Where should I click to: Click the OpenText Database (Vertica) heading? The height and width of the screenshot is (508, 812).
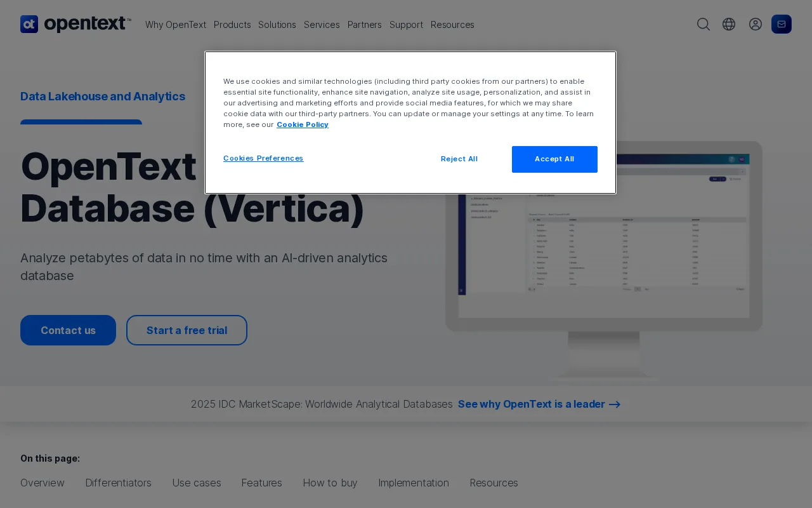[x=192, y=187]
